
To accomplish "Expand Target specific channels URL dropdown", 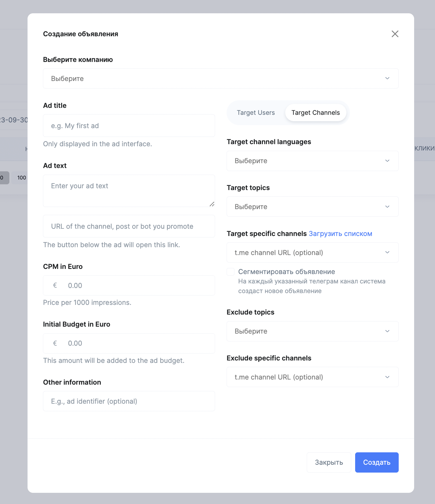I will click(x=312, y=253).
